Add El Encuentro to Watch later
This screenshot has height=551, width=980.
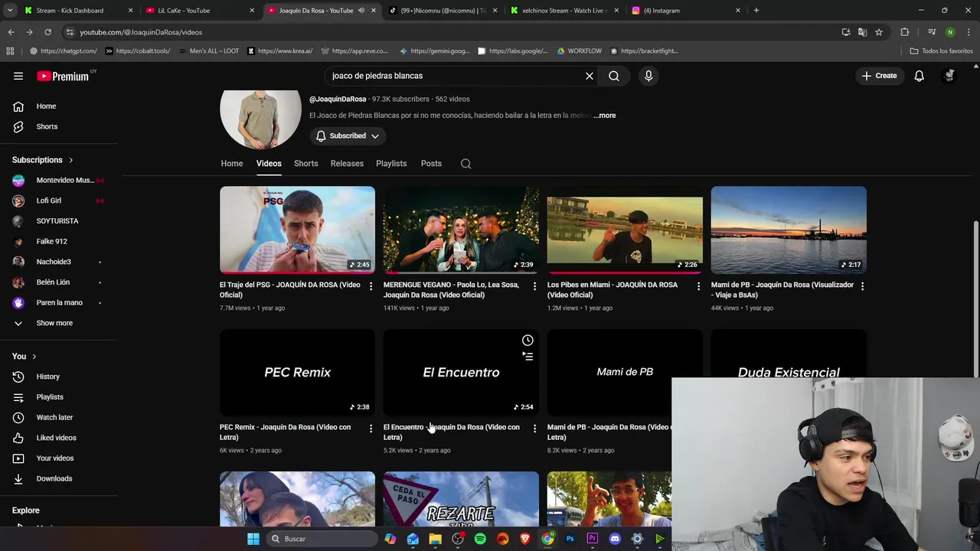coord(528,340)
